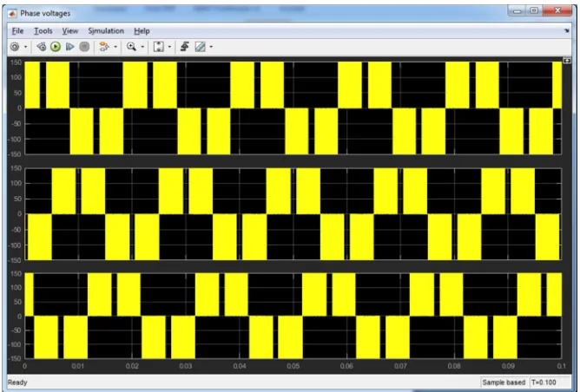Minimize the Phase voltages window
This screenshot has height=392, width=580.
(517, 11)
